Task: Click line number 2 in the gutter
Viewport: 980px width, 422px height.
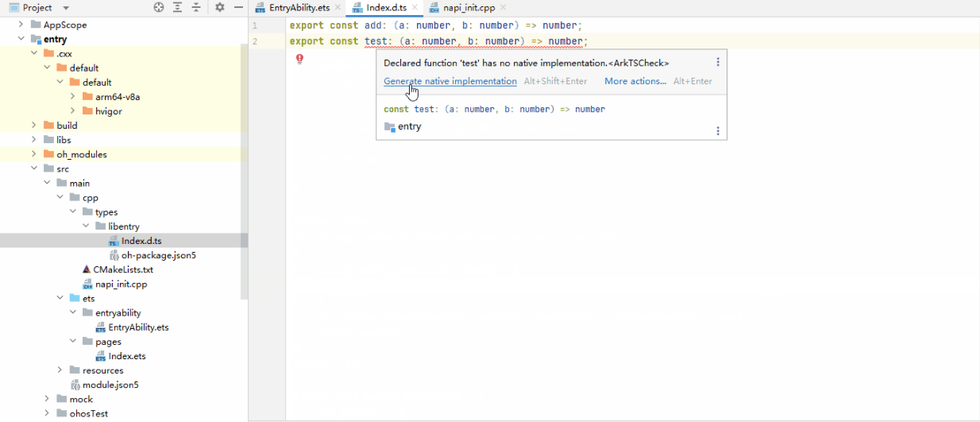Action: [255, 41]
